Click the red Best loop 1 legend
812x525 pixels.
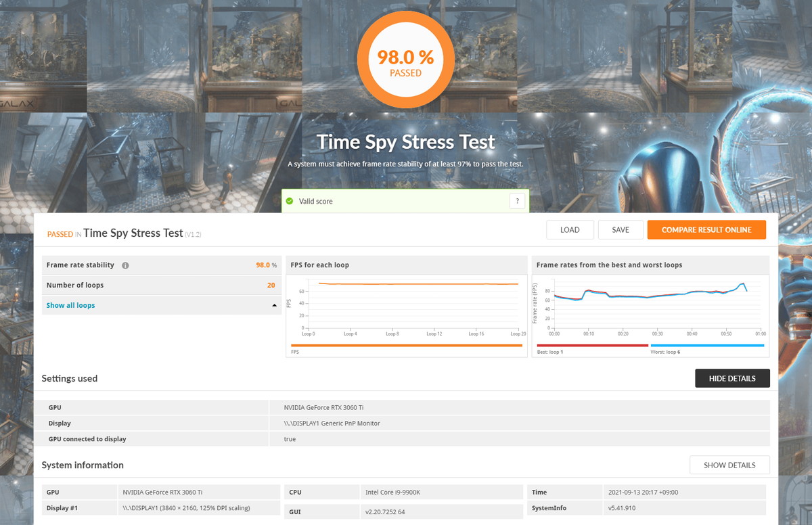click(592, 346)
